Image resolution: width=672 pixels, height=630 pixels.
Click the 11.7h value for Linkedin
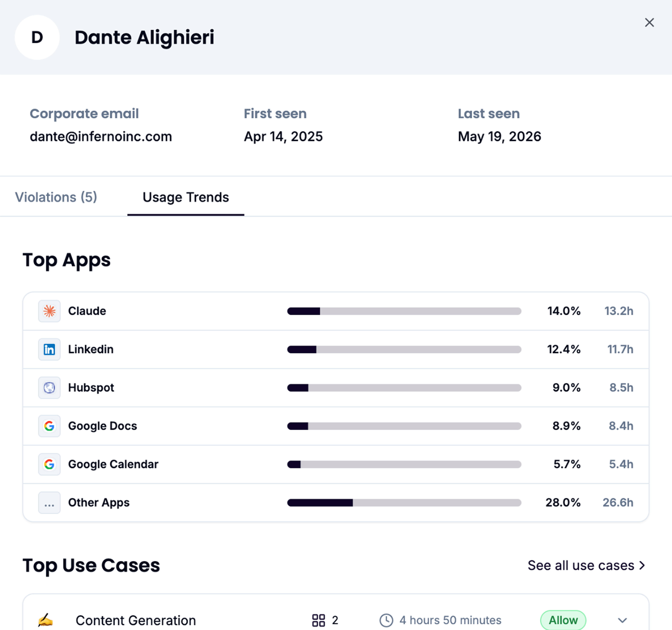[620, 349]
